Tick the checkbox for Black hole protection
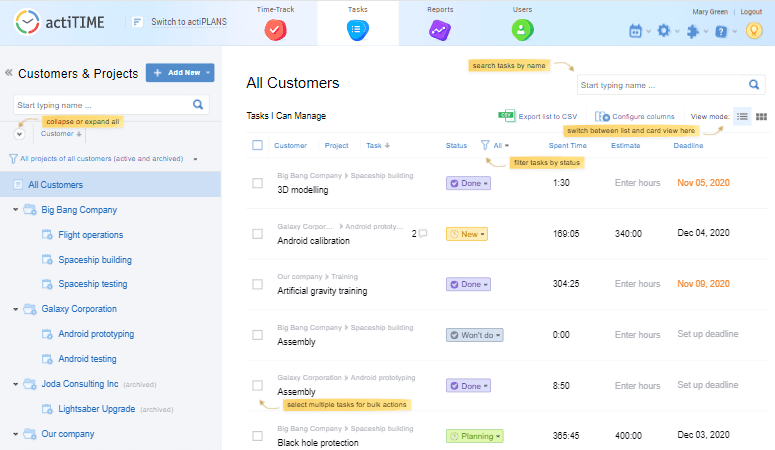The image size is (775, 450). point(258,436)
